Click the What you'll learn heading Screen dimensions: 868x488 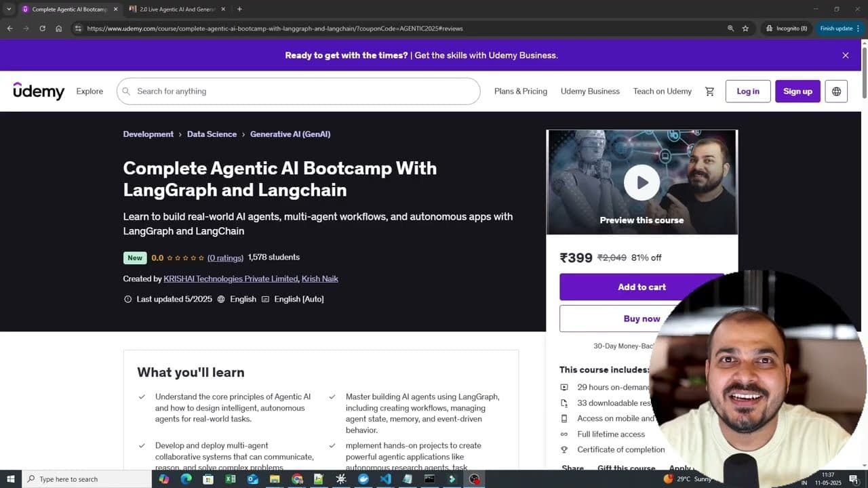pyautogui.click(x=191, y=372)
